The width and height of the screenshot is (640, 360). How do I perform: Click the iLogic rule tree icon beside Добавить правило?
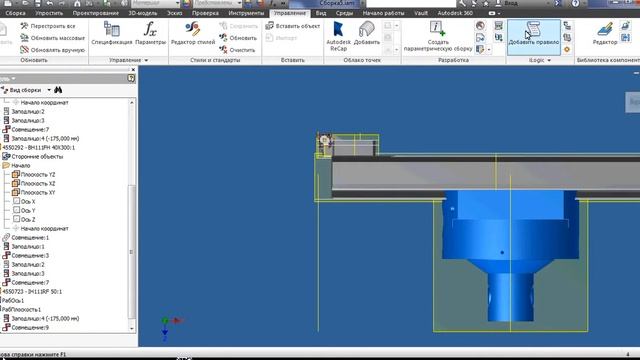567,26
